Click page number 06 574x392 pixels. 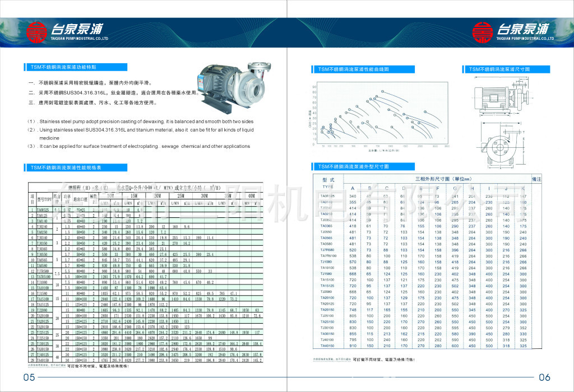pos(544,377)
